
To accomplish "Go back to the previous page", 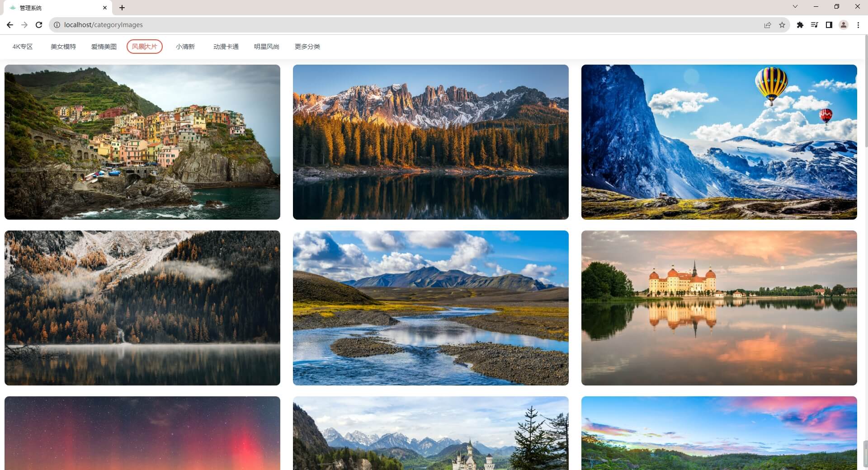I will click(x=10, y=25).
